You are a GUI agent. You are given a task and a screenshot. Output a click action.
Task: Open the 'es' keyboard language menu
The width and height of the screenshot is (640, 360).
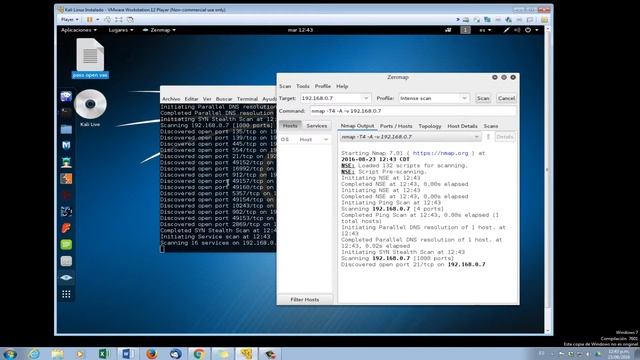[x=485, y=30]
